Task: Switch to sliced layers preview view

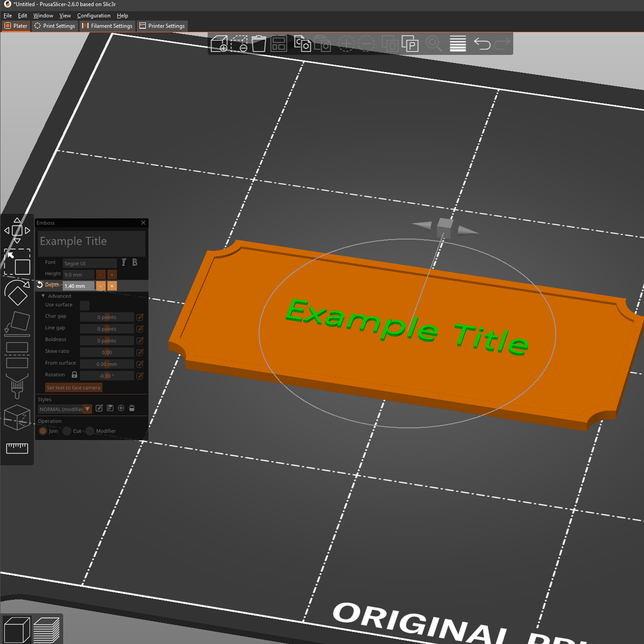Action: click(x=47, y=630)
